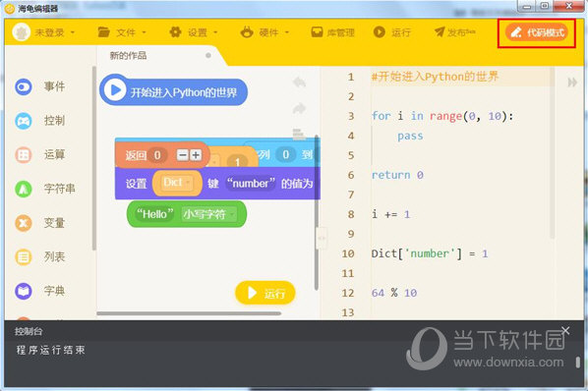Click the plus button on 返回 block
The height and width of the screenshot is (391, 588).
tap(196, 154)
